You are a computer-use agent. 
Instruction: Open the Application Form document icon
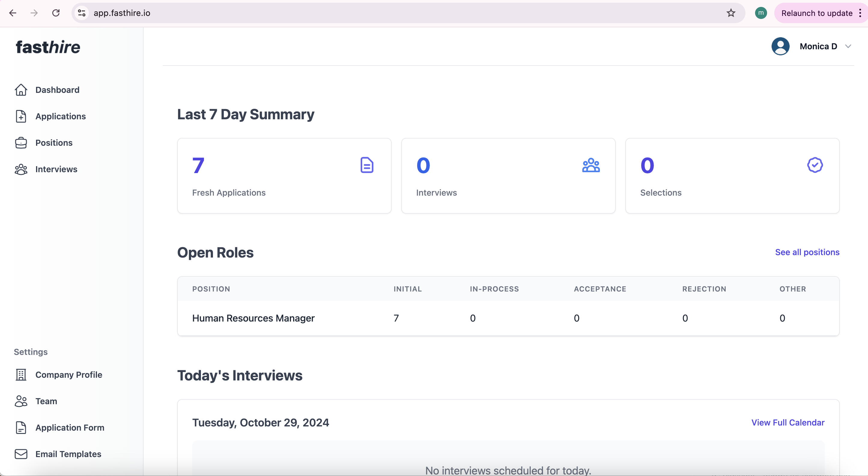[21, 427]
